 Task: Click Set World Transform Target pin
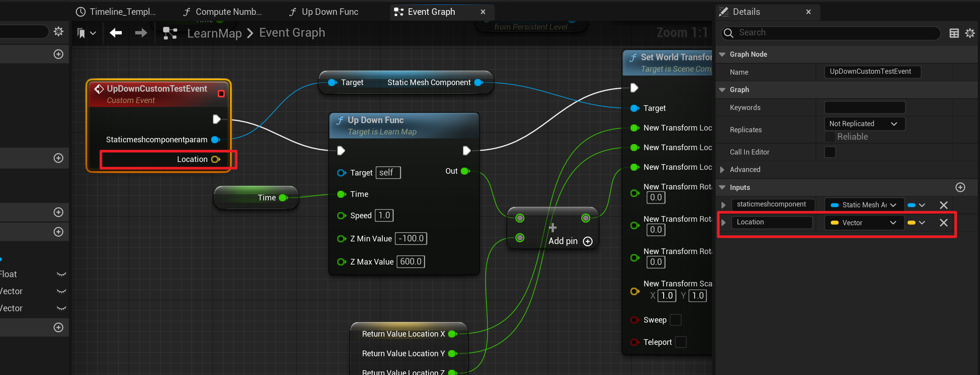635,108
